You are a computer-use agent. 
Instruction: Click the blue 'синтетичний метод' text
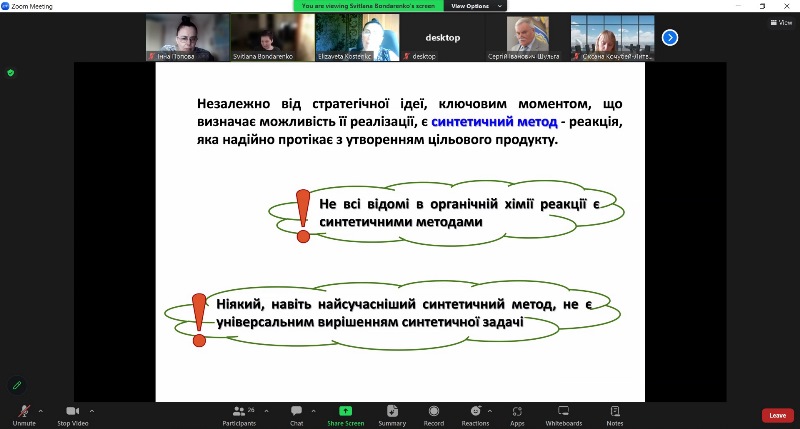[x=494, y=122]
